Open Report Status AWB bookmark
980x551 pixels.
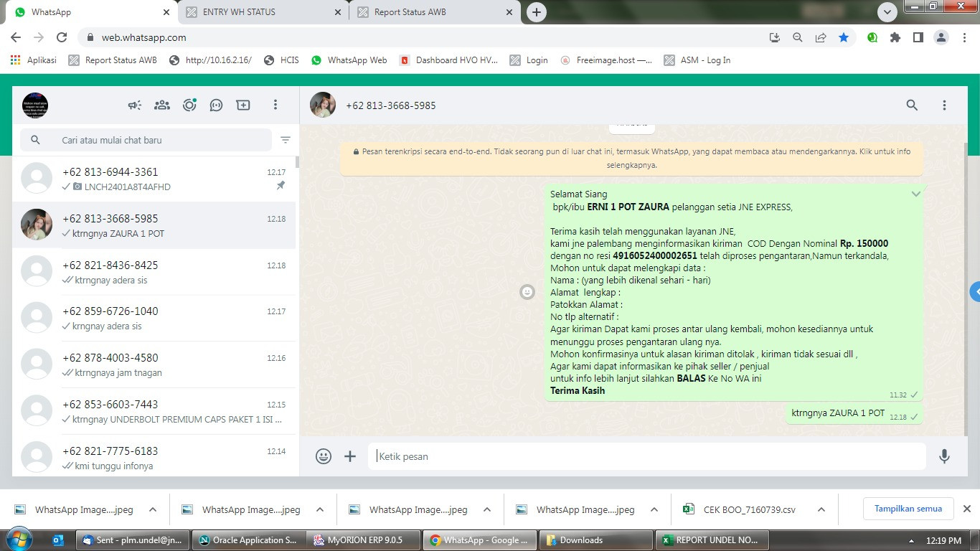[113, 60]
